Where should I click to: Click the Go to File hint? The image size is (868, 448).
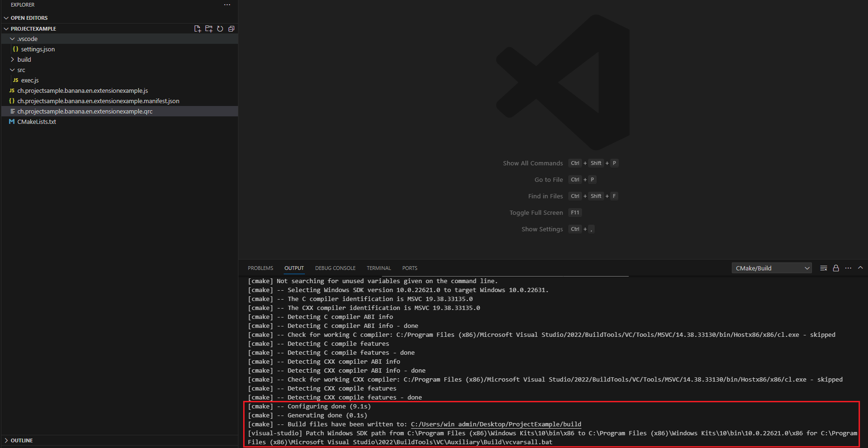549,179
